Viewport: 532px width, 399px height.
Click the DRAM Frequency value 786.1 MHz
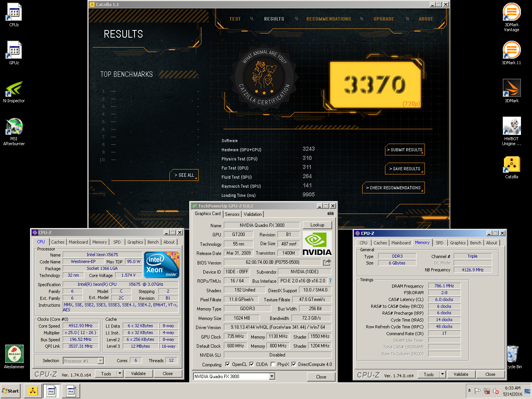coord(444,286)
